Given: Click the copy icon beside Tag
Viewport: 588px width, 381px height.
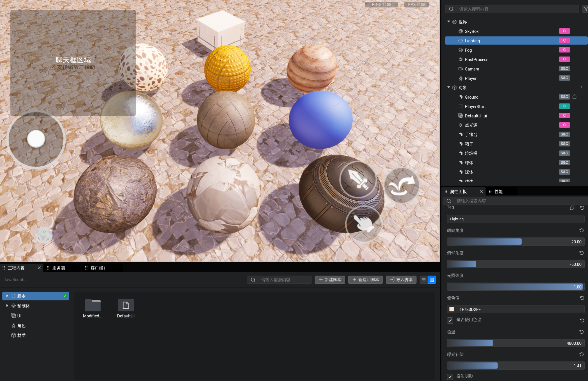Looking at the screenshot, I should [x=572, y=208].
